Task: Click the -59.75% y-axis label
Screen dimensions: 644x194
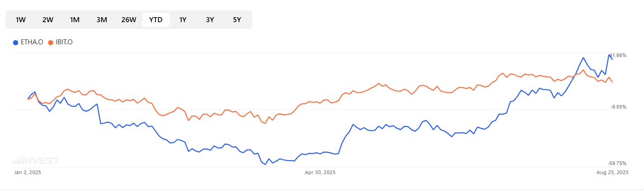Action: [617, 163]
